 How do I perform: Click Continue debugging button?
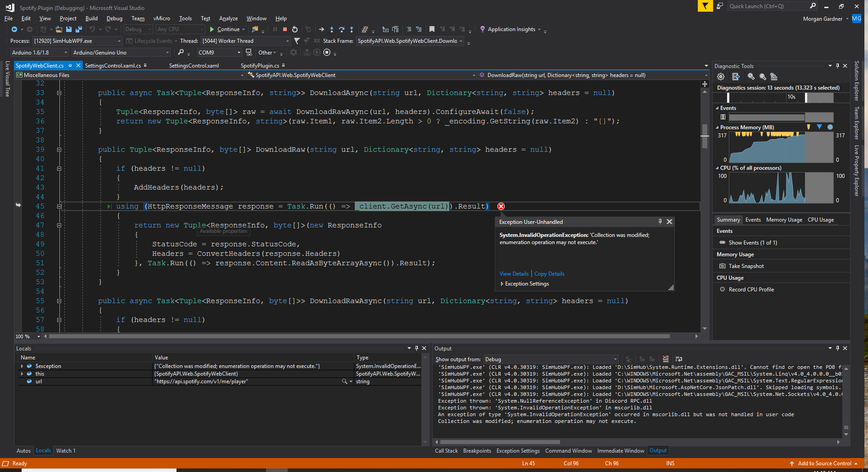tap(225, 29)
